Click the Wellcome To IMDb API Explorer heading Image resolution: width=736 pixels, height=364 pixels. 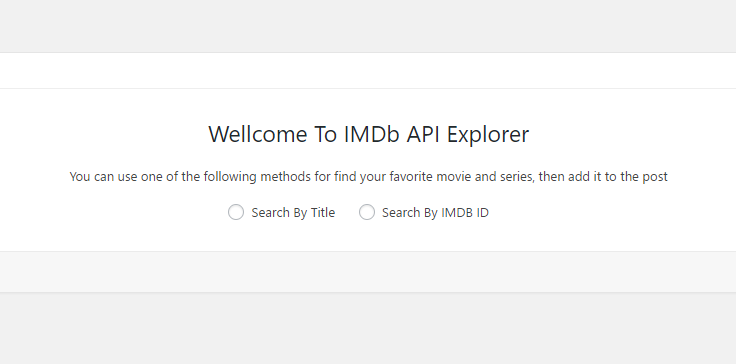point(368,134)
